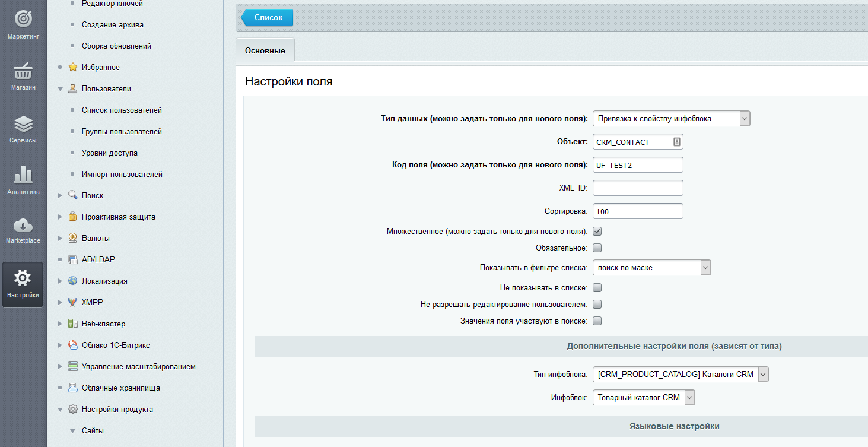
Task: Click the Настройки gear icon
Action: point(23,278)
